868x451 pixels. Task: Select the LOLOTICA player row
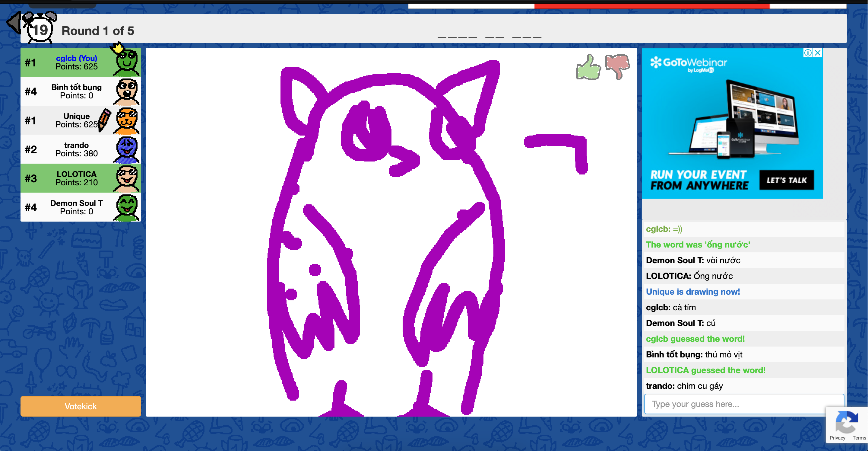coord(77,178)
